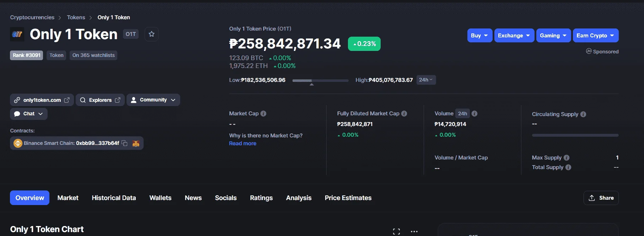The image size is (644, 236).
Task: Click the Low/High price range slider
Action: (x=320, y=81)
